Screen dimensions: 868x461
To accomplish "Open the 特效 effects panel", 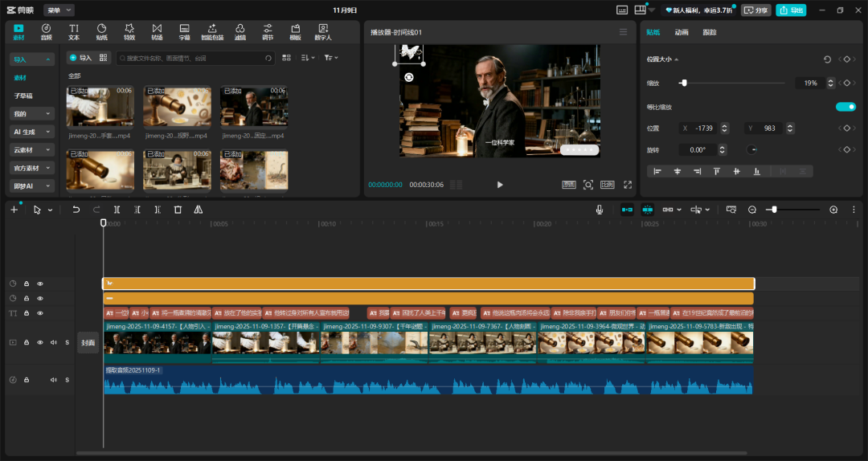I will point(129,32).
